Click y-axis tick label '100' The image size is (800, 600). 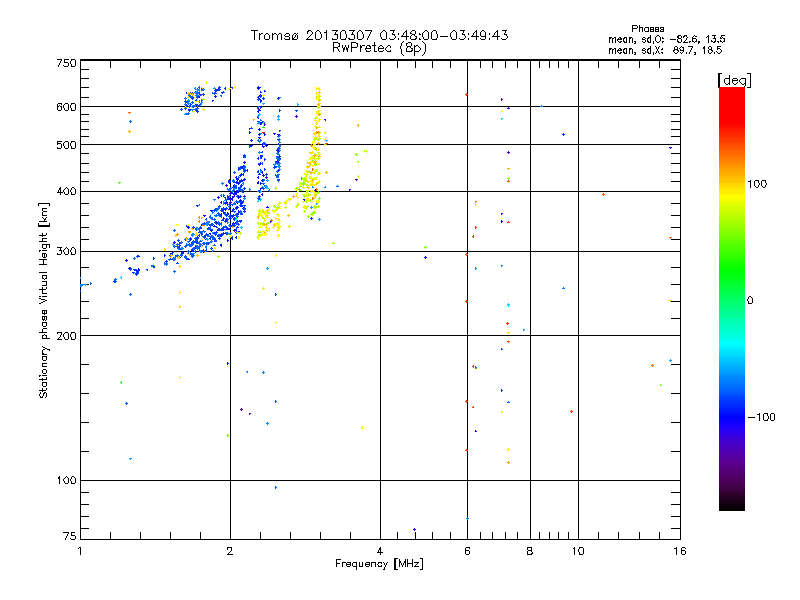point(67,481)
